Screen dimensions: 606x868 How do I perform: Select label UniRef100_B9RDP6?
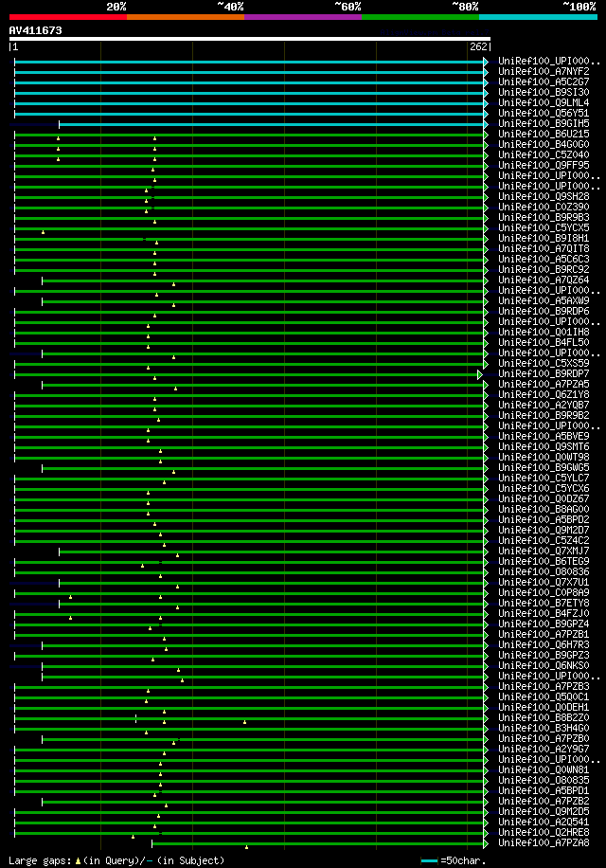point(544,311)
